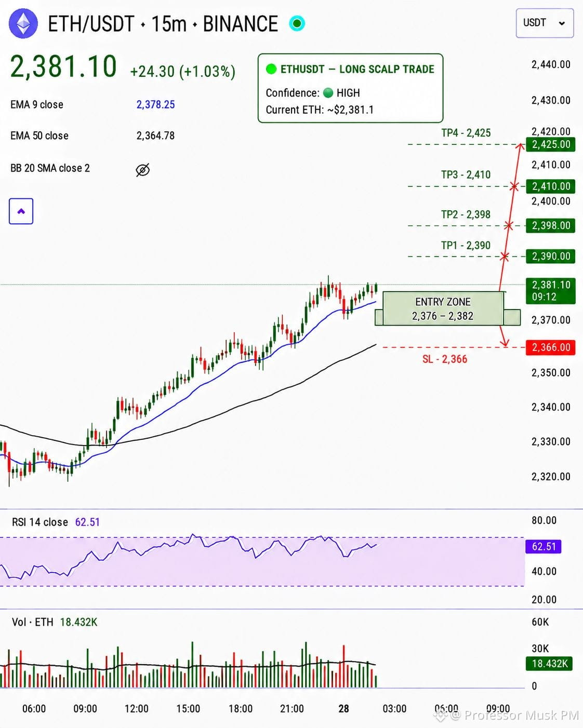The image size is (583, 728).
Task: Click the current price 2,381.10 headline
Action: tap(63, 66)
